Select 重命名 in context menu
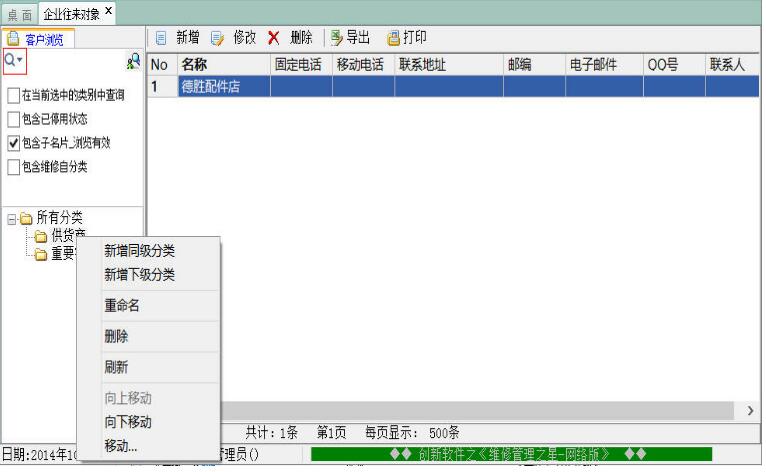Image resolution: width=766 pixels, height=472 pixels. click(122, 306)
